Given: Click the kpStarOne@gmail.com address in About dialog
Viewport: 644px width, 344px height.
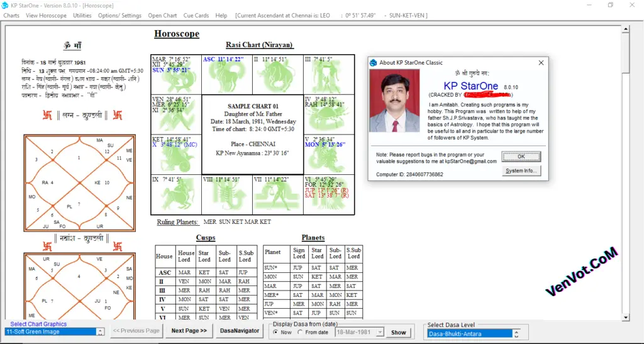Looking at the screenshot, I should pos(470,162).
